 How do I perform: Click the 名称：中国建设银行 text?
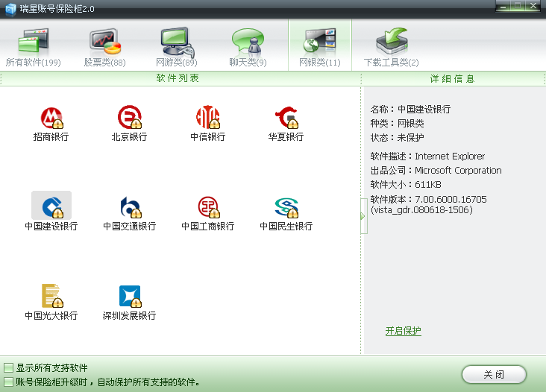[x=410, y=110]
